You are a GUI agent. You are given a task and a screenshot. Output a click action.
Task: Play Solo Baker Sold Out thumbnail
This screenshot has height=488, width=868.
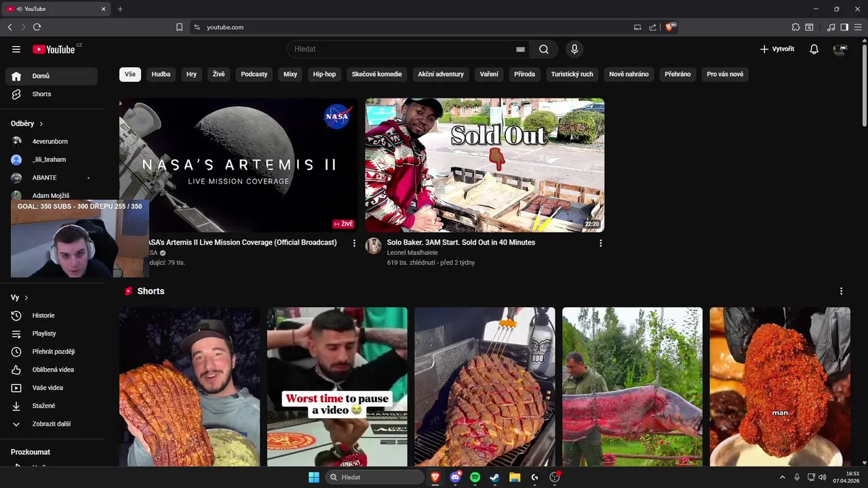point(485,165)
